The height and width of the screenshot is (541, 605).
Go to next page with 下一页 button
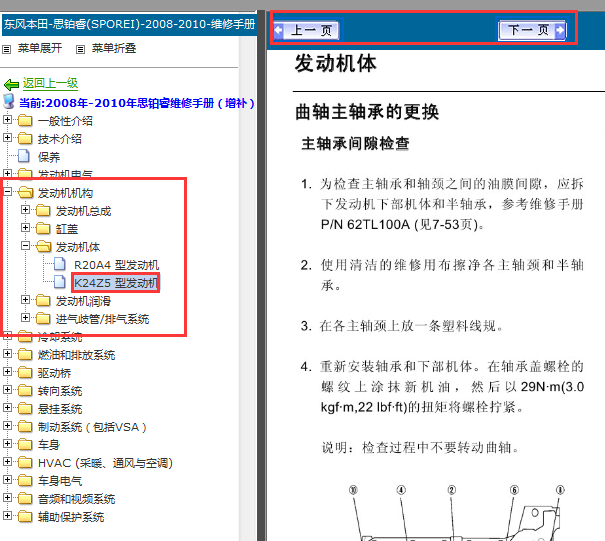click(x=532, y=30)
